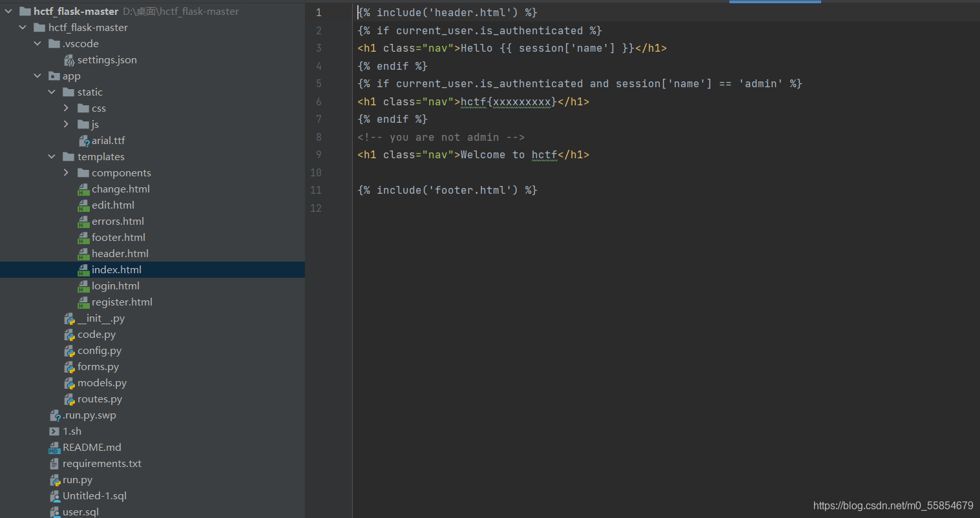The height and width of the screenshot is (518, 980).
Task: Click line number 5 in the gutter
Action: tap(318, 83)
